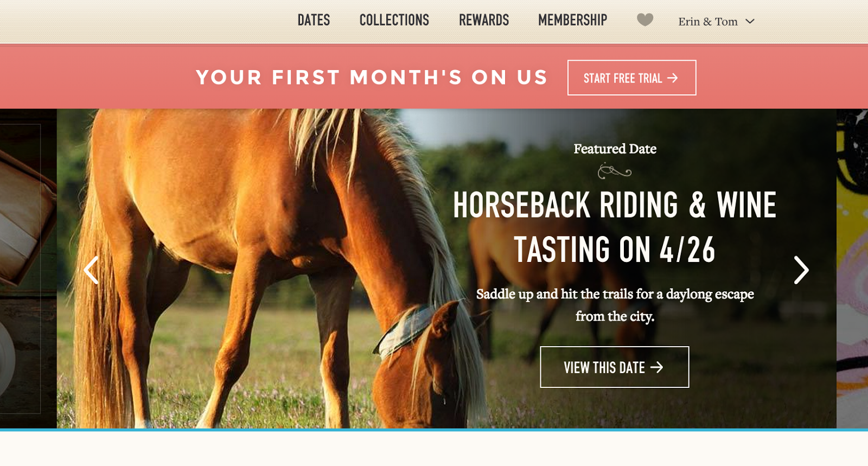Click arrow icon in Start Free Trial
Image resolution: width=868 pixels, height=466 pixels.
[673, 78]
